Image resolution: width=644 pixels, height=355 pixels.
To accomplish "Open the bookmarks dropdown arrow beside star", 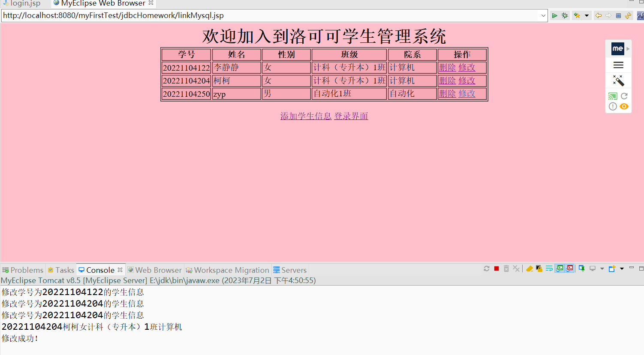I will (587, 16).
